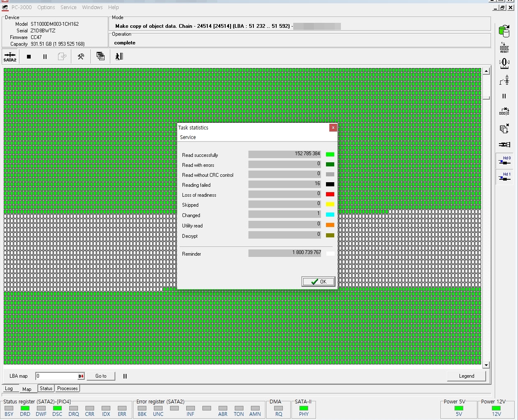Viewport: 518px width, 420px height.
Task: Expand the LBA map field dropdown arrow
Action: point(81,376)
